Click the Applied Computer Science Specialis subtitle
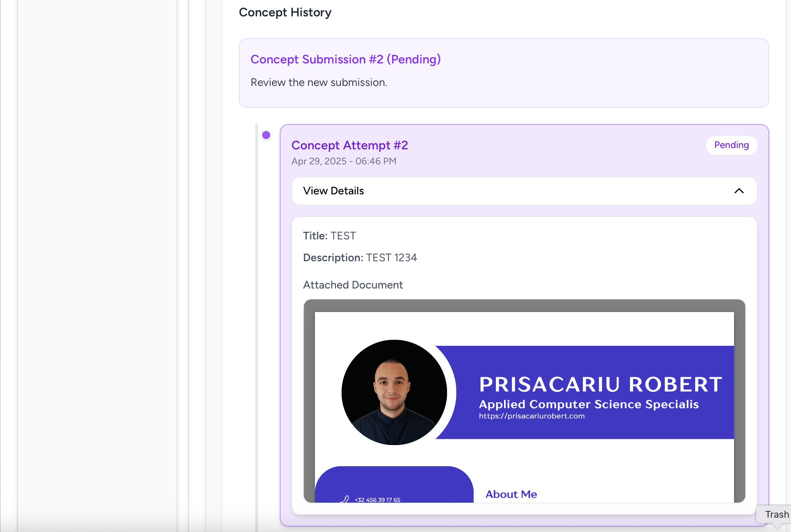The image size is (791, 532). (x=589, y=404)
